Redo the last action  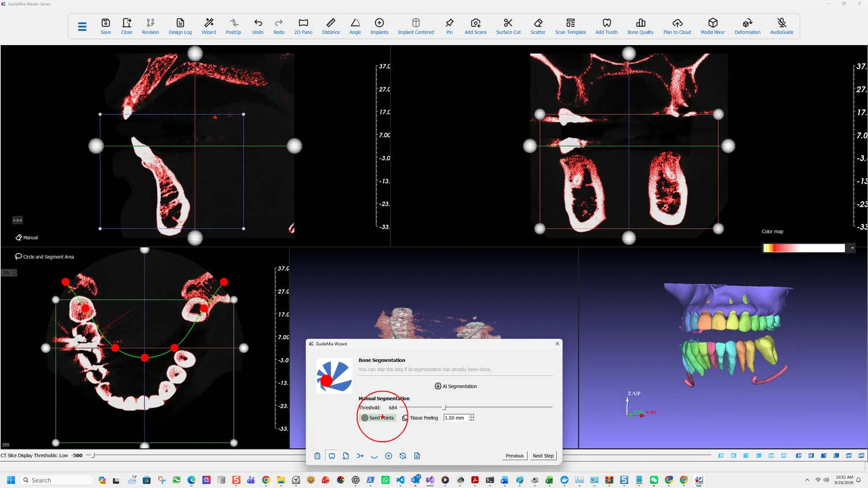tap(279, 26)
